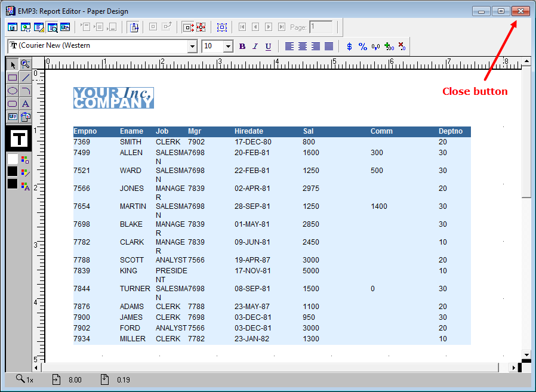Click the black text color swatch
The width and height of the screenshot is (536, 392).
pyautogui.click(x=13, y=184)
